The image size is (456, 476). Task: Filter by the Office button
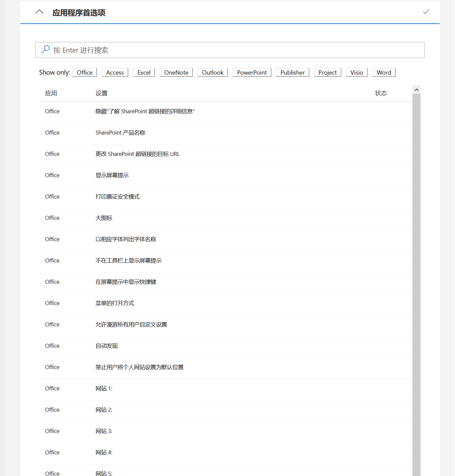(85, 72)
